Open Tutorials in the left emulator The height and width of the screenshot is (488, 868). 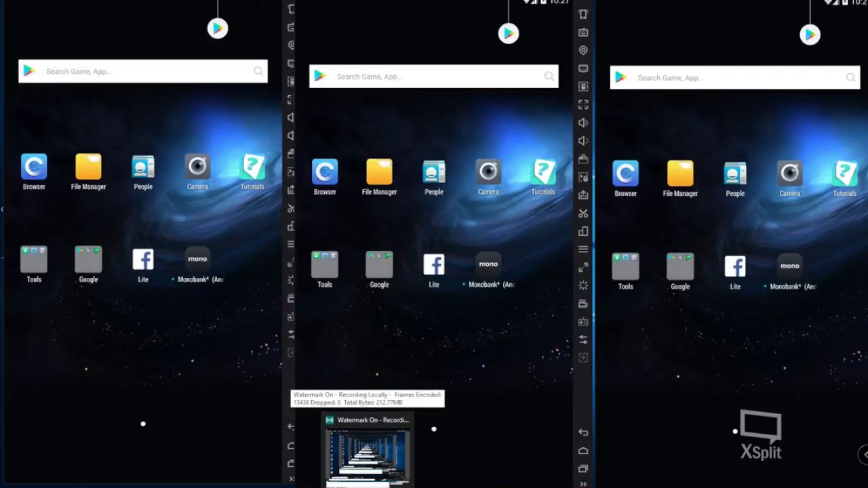click(x=252, y=167)
